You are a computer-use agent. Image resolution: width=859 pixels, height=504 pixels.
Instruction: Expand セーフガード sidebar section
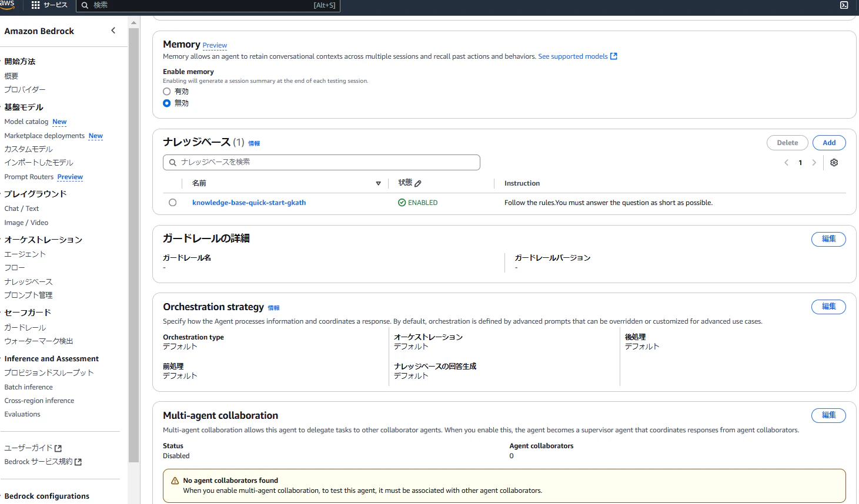28,312
